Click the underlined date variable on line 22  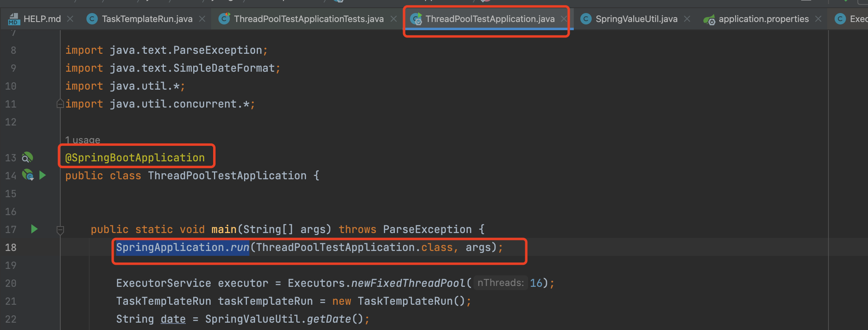173,319
